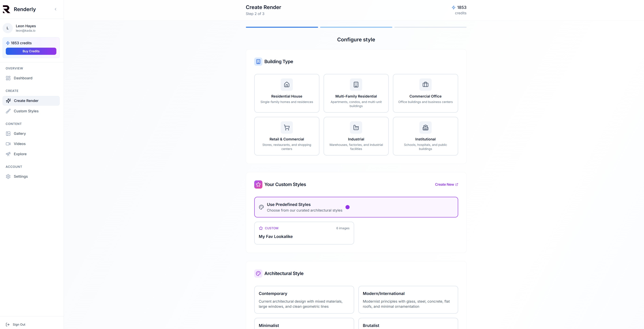Click the Building Type section icon
Image resolution: width=644 pixels, height=329 pixels.
click(258, 62)
